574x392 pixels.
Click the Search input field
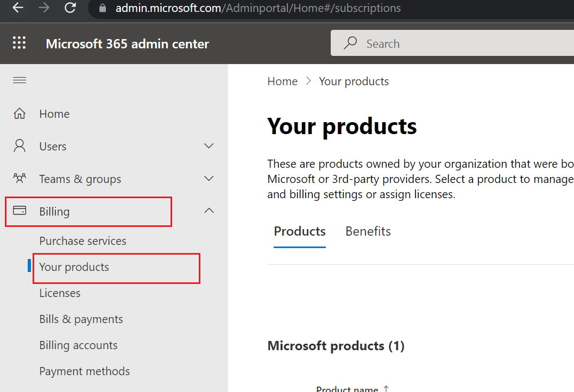pos(462,43)
